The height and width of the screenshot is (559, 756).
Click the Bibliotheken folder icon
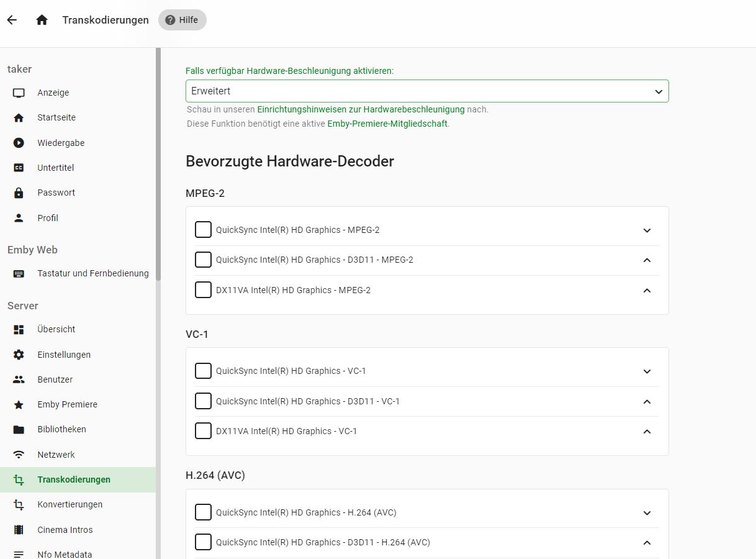(19, 429)
